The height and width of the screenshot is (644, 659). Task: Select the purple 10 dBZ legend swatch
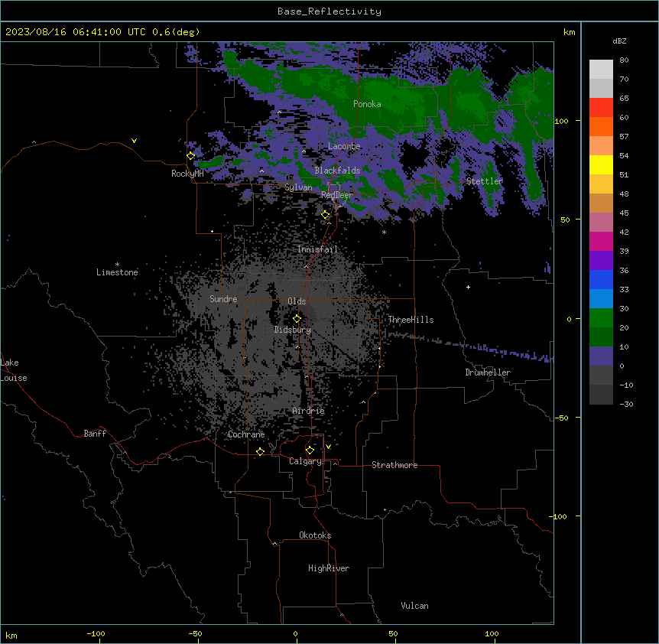tap(601, 356)
